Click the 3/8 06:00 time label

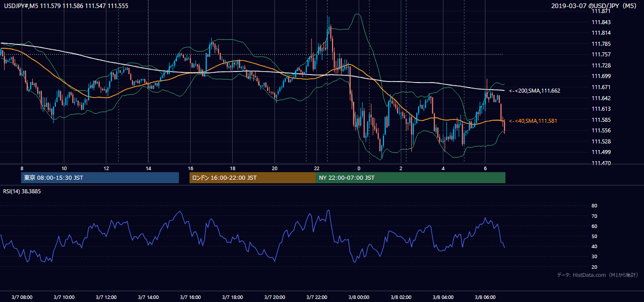coord(485,297)
